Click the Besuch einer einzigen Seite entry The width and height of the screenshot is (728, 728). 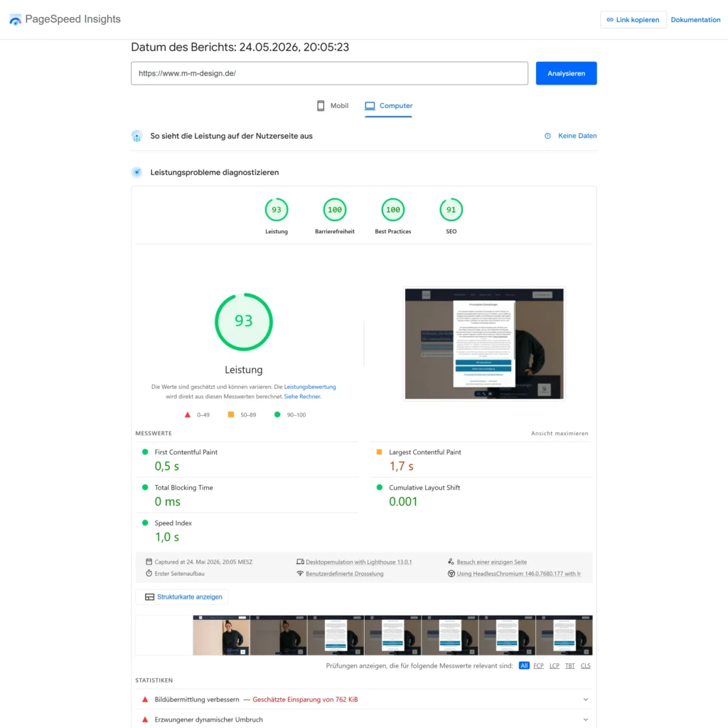click(x=492, y=562)
